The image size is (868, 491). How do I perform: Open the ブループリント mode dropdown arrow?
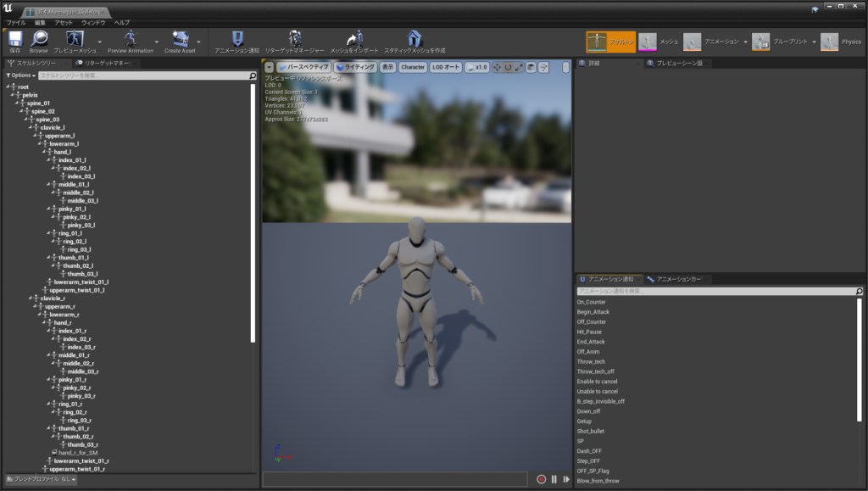815,42
